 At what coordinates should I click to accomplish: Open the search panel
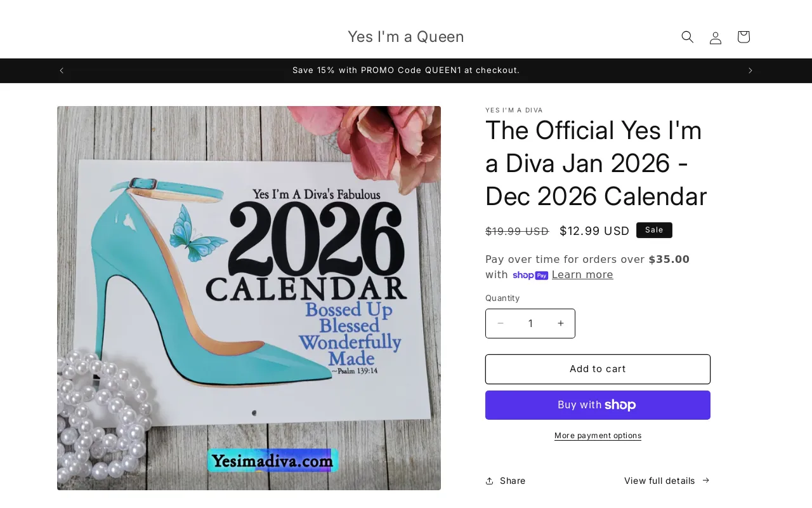(x=687, y=37)
